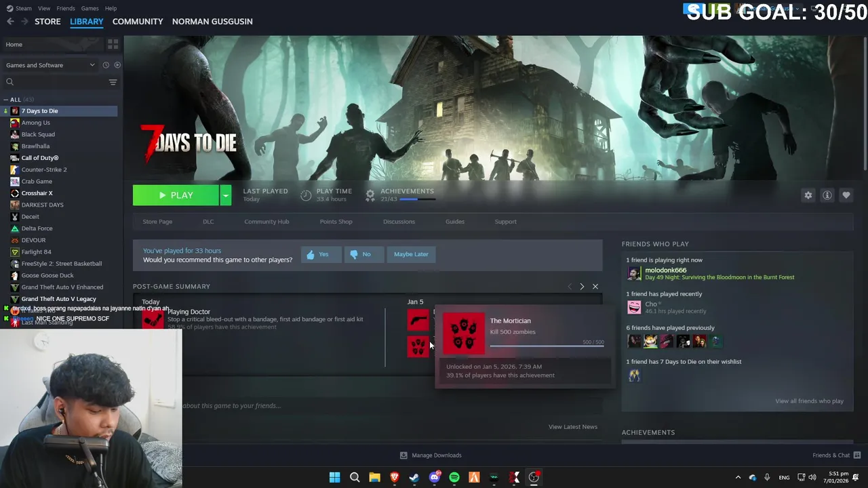This screenshot has width=868, height=488.
Task: Dismiss the Post-Game Summary section
Action: [595, 287]
